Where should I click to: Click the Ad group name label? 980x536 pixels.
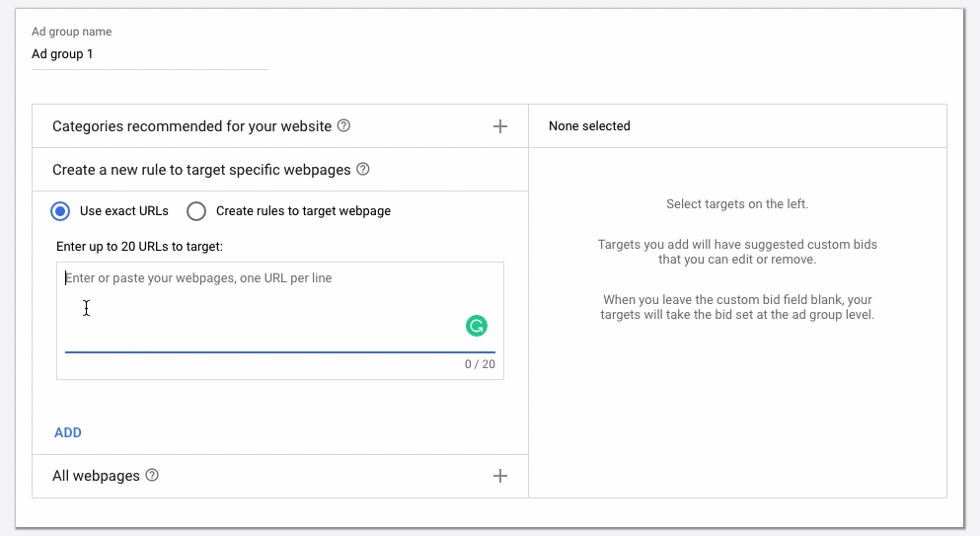pyautogui.click(x=72, y=32)
